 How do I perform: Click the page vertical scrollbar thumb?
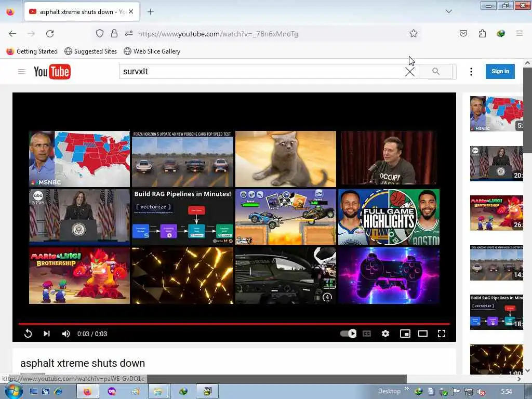527,110
